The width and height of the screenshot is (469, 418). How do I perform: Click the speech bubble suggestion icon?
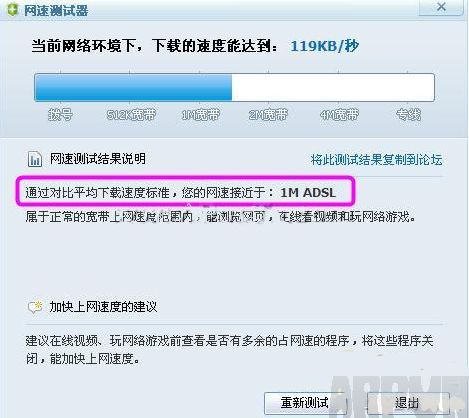pyautogui.click(x=35, y=307)
